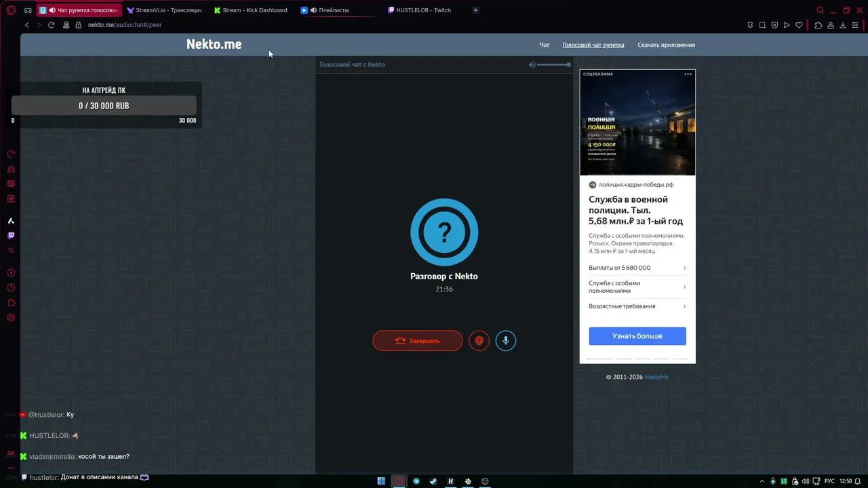This screenshot has width=868, height=488.
Task: Open the browser extensions icon
Action: (x=818, y=25)
